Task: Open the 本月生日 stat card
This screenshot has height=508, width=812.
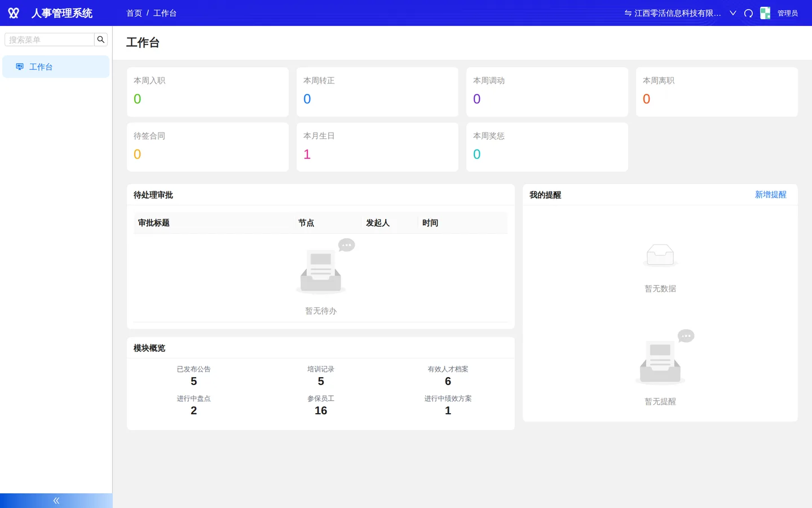Action: pyautogui.click(x=377, y=147)
